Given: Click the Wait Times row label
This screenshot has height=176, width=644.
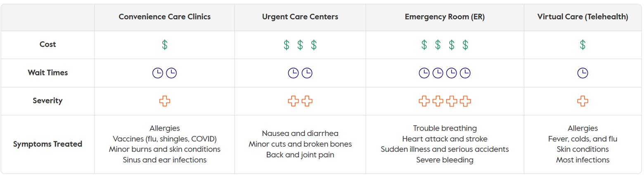Looking at the screenshot, I should [47, 73].
